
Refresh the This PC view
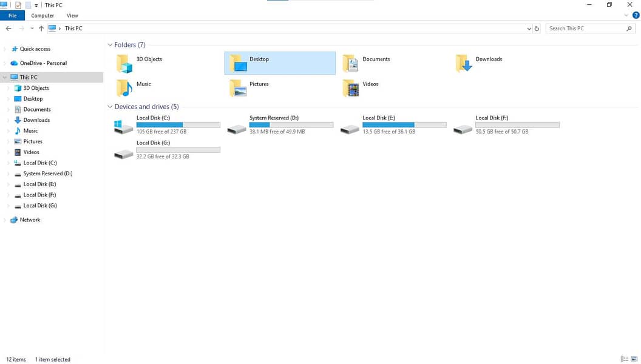click(x=537, y=29)
